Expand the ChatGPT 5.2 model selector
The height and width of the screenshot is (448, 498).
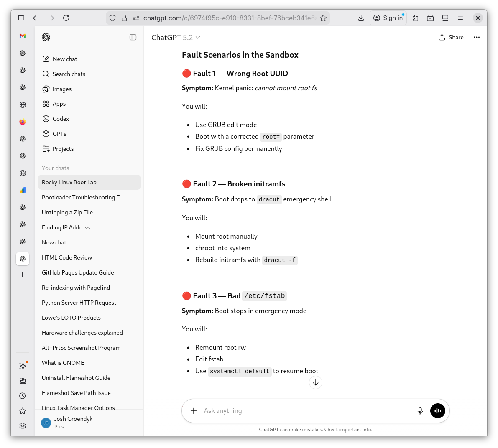(176, 38)
